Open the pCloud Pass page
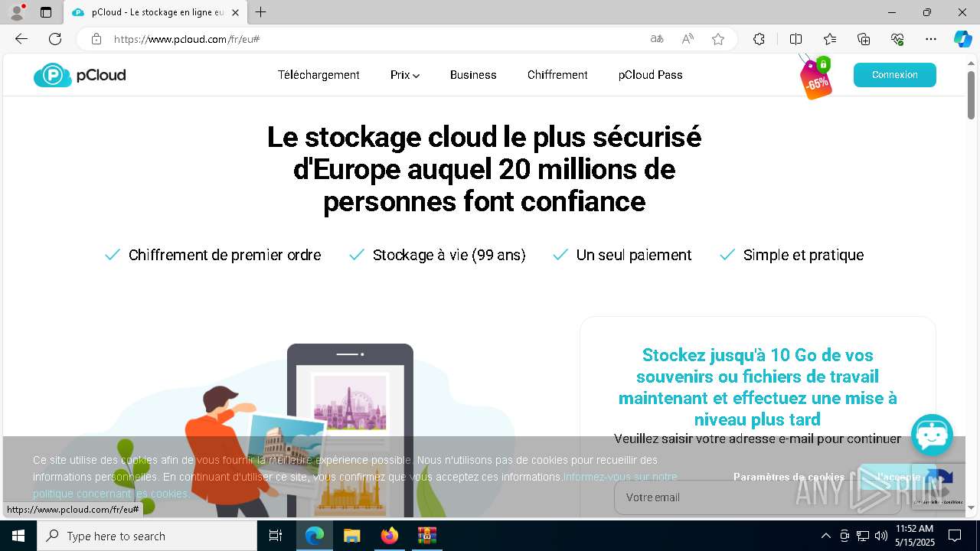This screenshot has height=551, width=980. click(x=650, y=75)
